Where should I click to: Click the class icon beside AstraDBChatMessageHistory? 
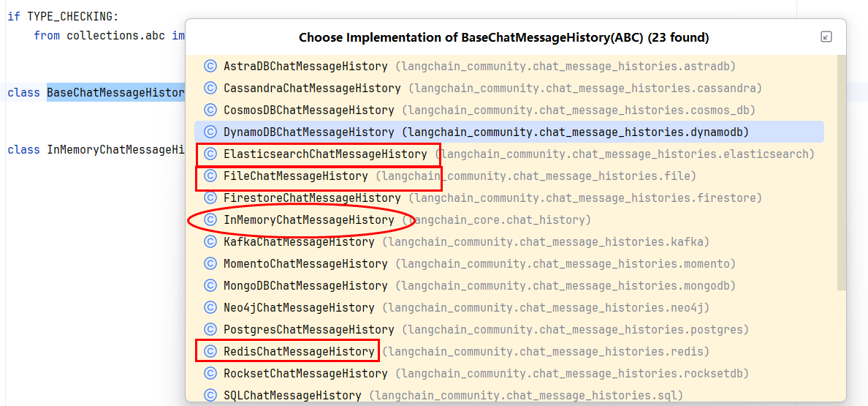(210, 66)
